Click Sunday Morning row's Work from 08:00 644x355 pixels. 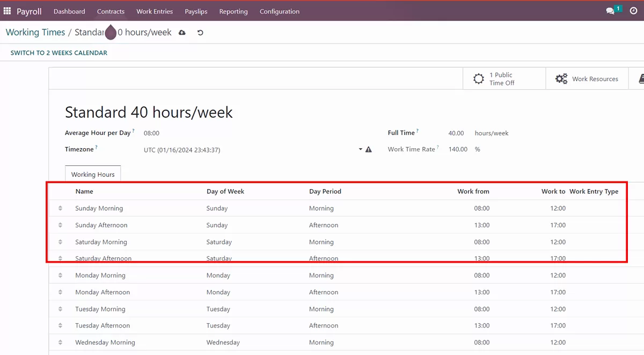(x=482, y=208)
